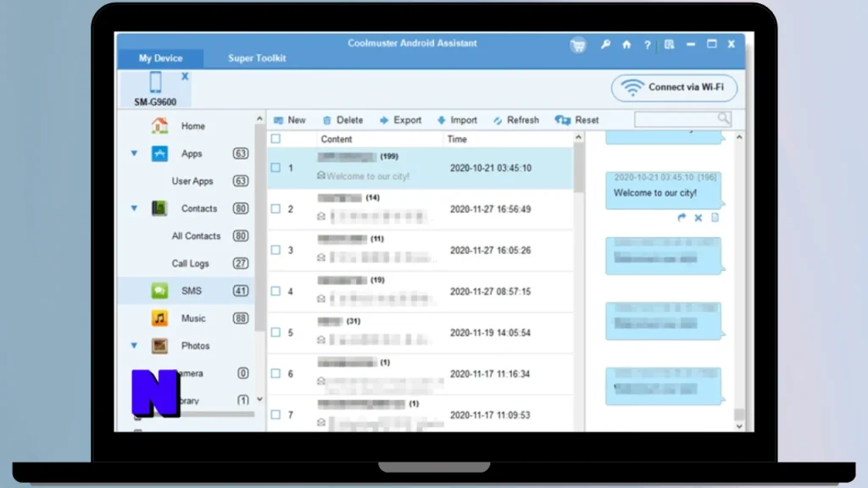Click the SMS search input field
The height and width of the screenshot is (488, 868).
(682, 119)
